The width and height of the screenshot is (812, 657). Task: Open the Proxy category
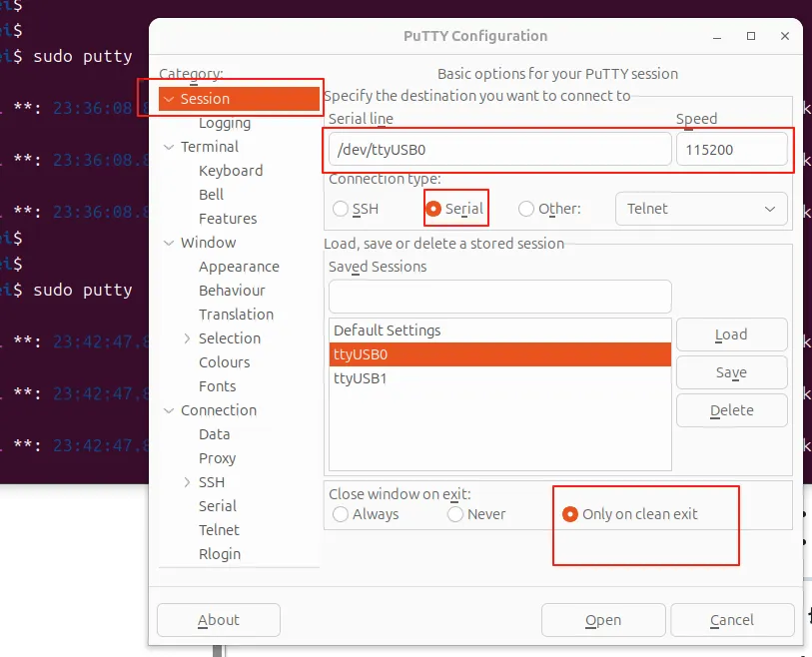(218, 458)
